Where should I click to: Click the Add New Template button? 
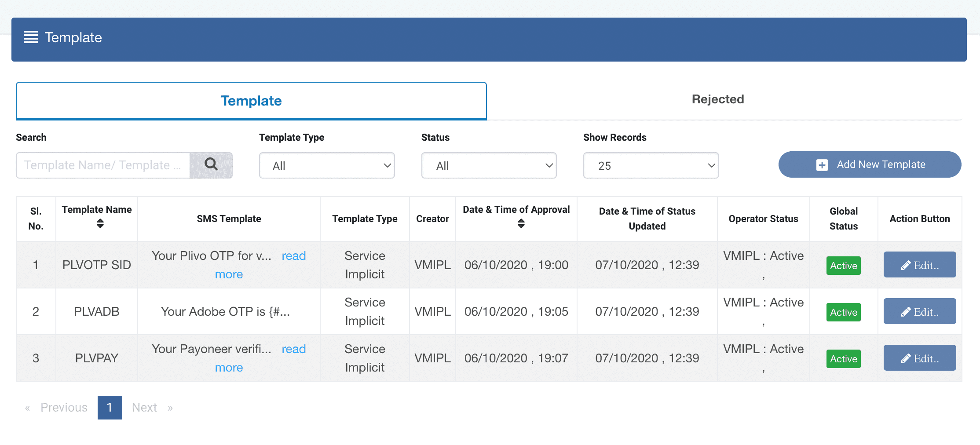[870, 164]
